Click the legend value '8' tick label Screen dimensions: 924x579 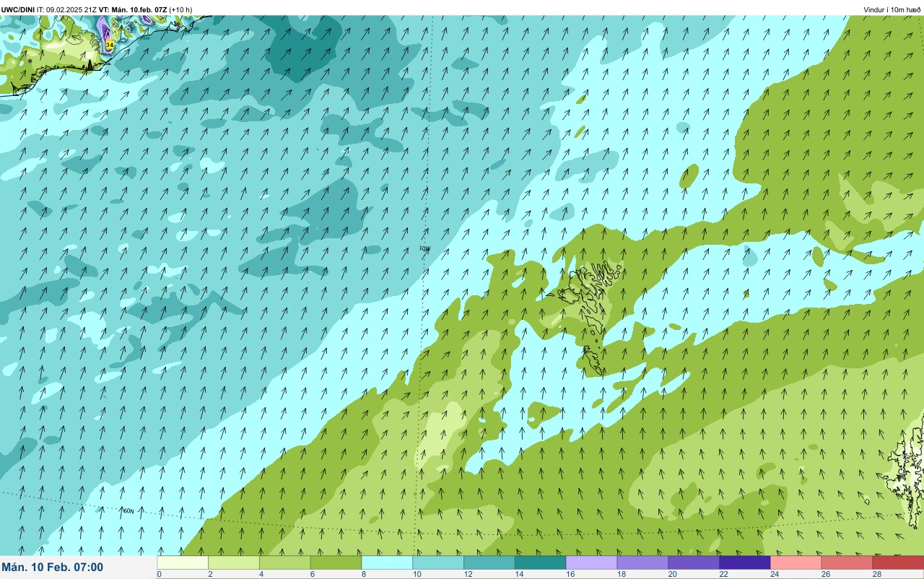pos(363,574)
